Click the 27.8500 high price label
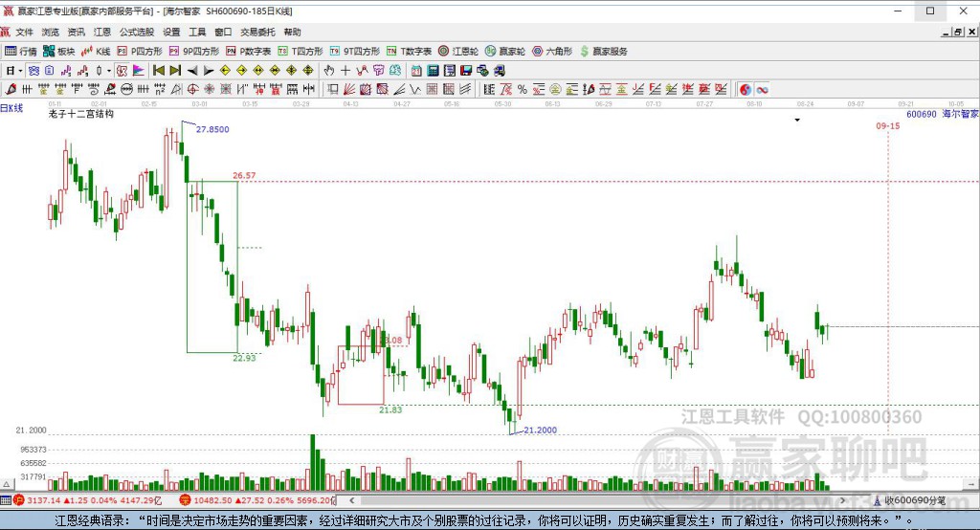 pyautogui.click(x=212, y=129)
